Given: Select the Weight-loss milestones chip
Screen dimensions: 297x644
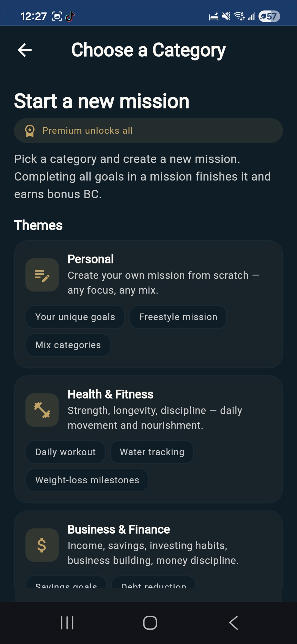Looking at the screenshot, I should click(x=87, y=480).
